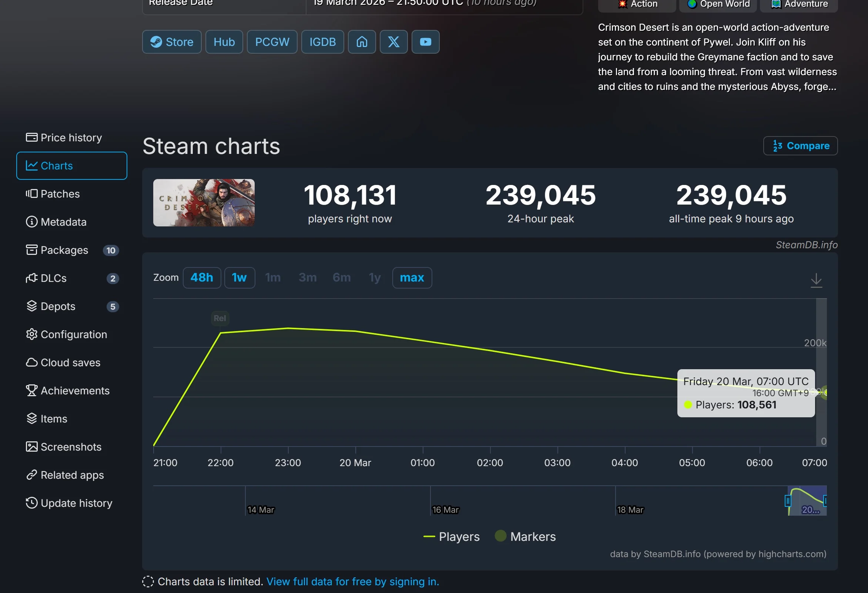Open DLCs section in sidebar
The height and width of the screenshot is (593, 868).
tap(71, 278)
